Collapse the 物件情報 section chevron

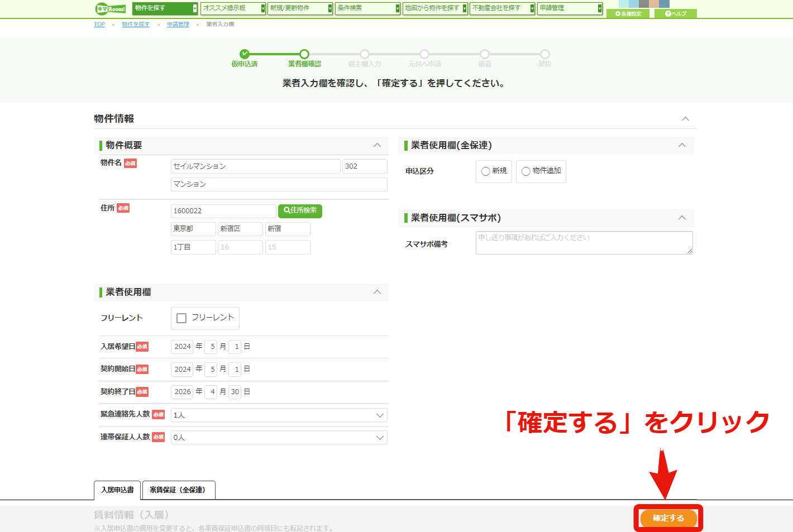click(x=685, y=119)
